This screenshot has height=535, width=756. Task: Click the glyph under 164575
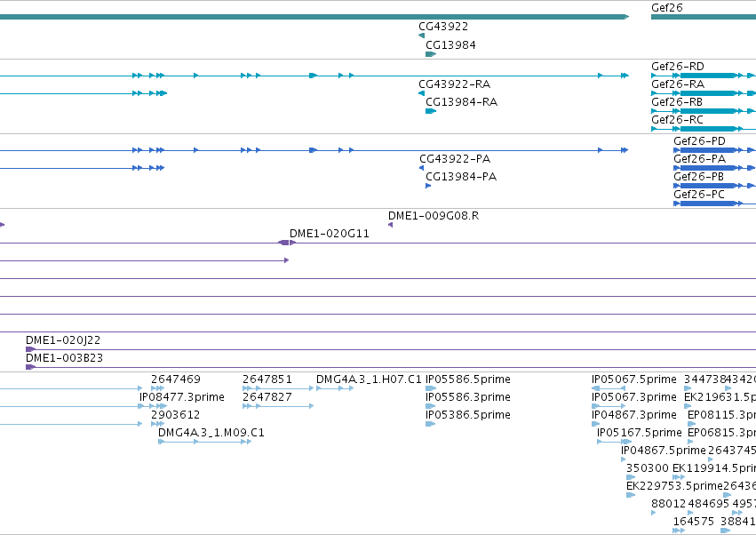pyautogui.click(x=679, y=531)
